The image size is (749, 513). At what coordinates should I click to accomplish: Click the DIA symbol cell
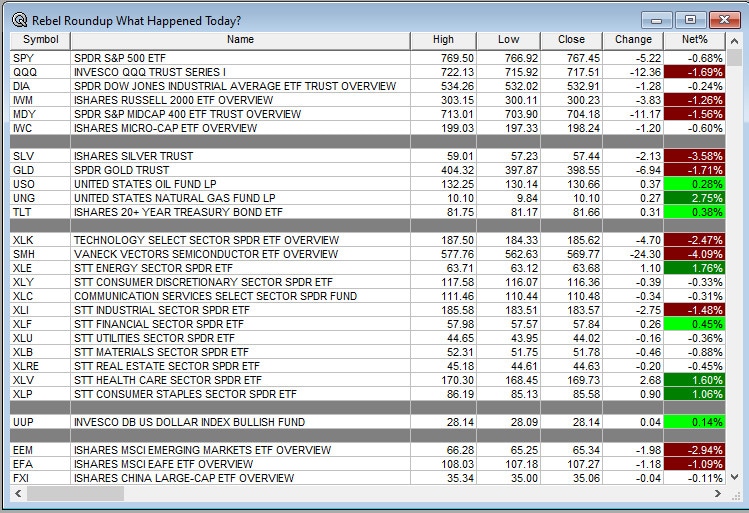tap(40, 86)
